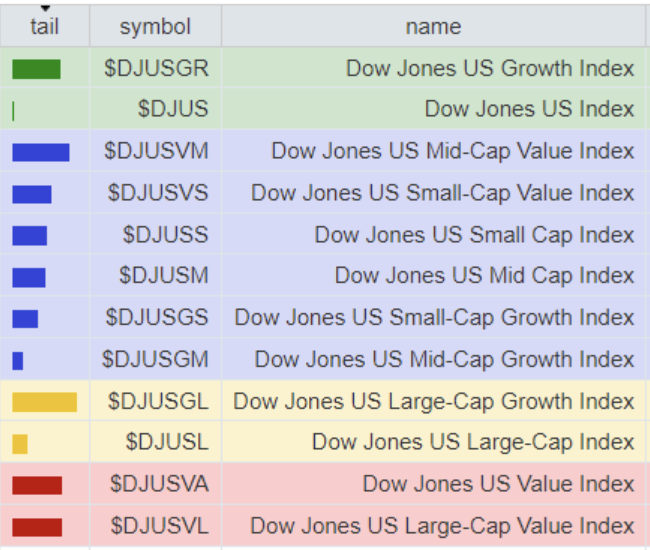650x550 pixels.
Task: Click the yellow tail bar for $DJUSGL
Action: click(44, 402)
